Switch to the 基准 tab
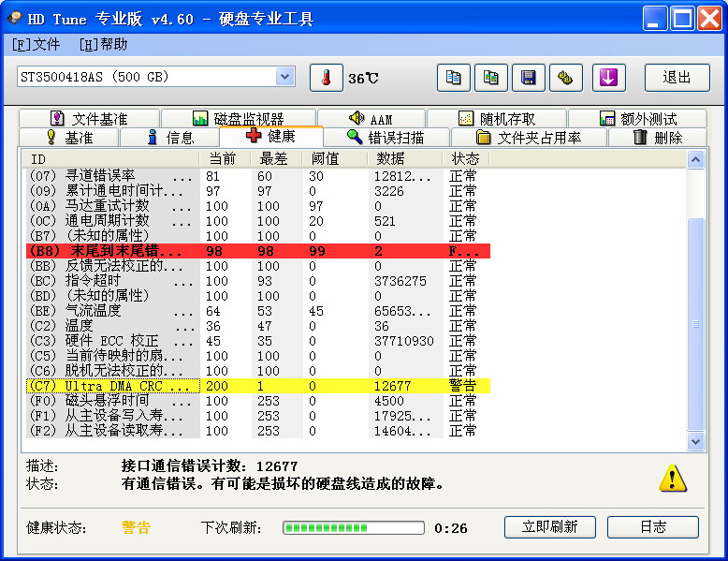The image size is (728, 561). click(x=68, y=138)
